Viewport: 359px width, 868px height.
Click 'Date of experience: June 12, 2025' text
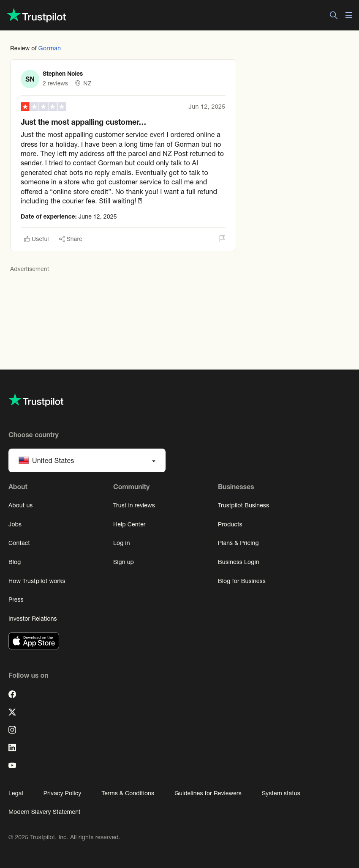click(x=69, y=216)
